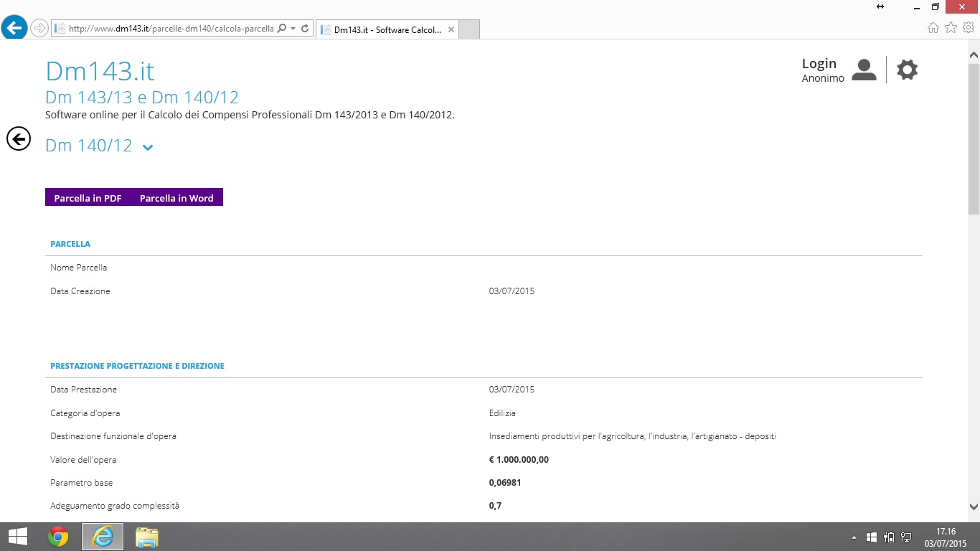Image resolution: width=980 pixels, height=551 pixels.
Task: Open favorites star icon
Action: [x=951, y=28]
